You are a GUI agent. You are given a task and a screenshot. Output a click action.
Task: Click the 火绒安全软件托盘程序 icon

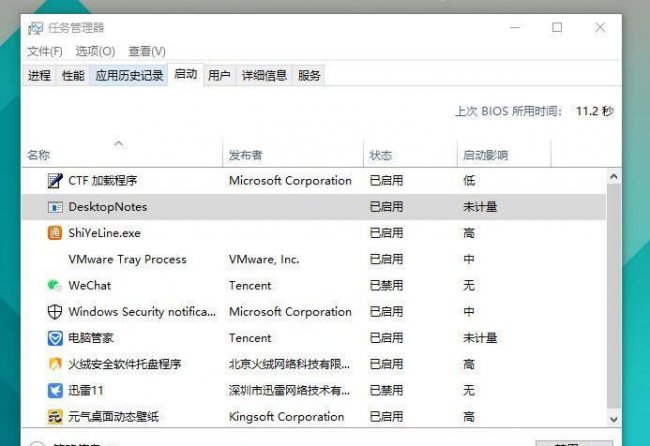tap(55, 364)
